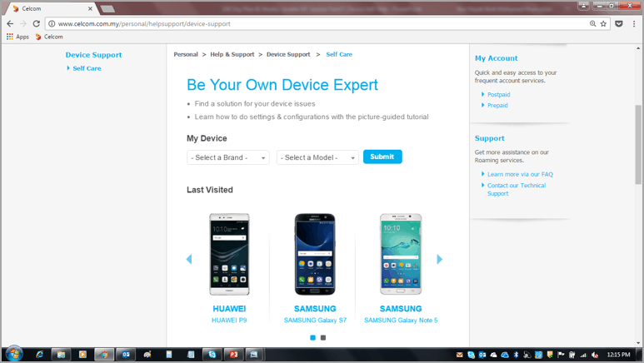This screenshot has height=363, width=644.
Task: Click Self Care in the breadcrumb
Action: pos(339,54)
